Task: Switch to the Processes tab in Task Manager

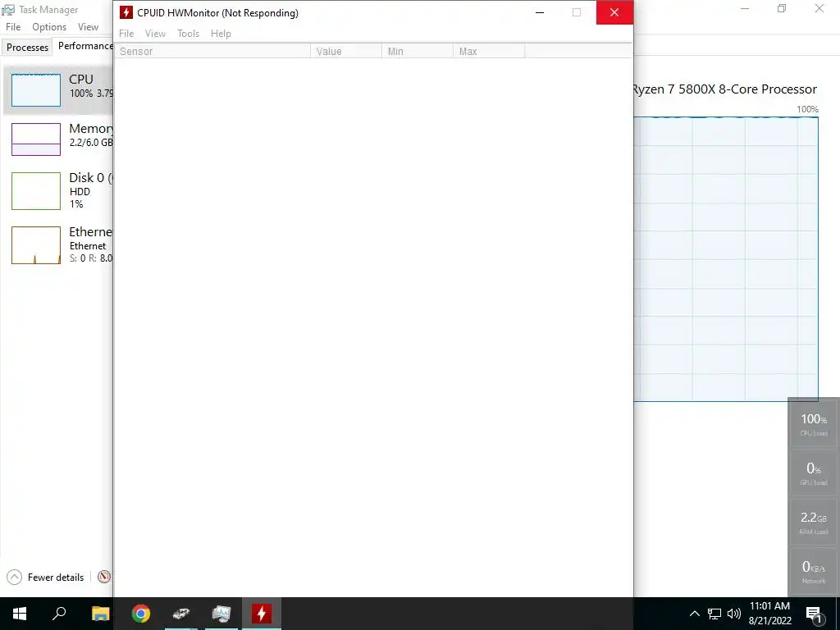Action: pos(27,47)
